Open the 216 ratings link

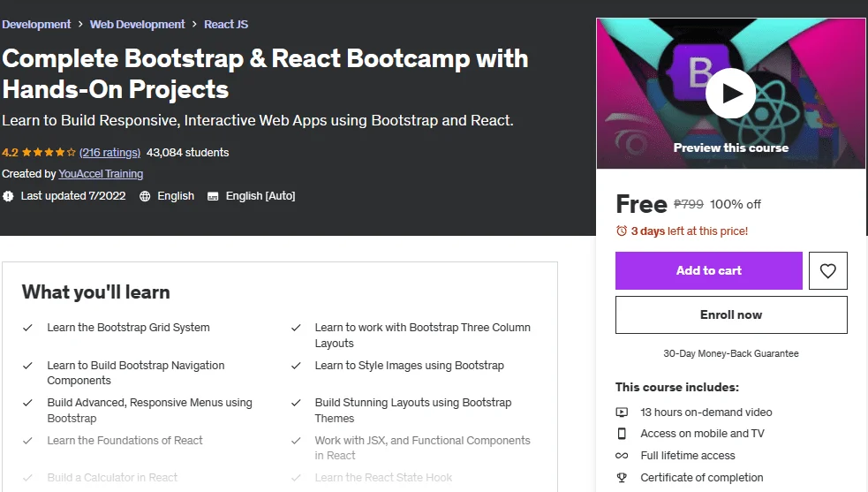[x=109, y=152]
